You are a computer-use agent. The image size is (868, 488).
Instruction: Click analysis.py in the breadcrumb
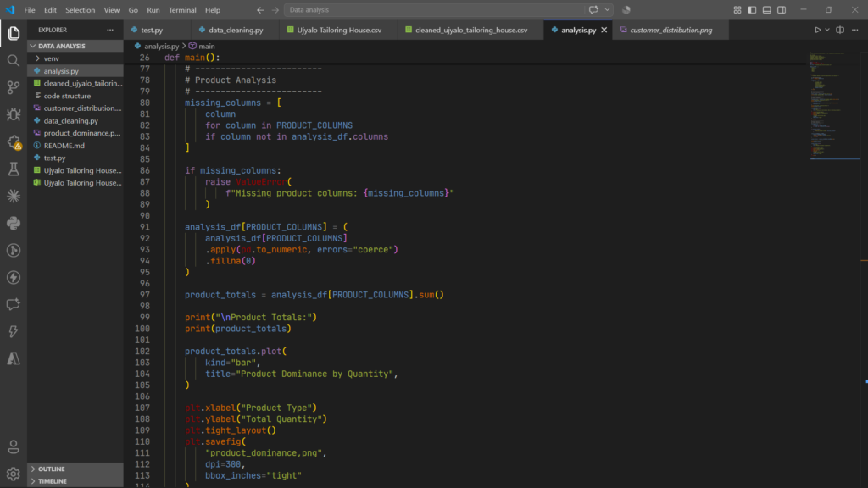161,46
